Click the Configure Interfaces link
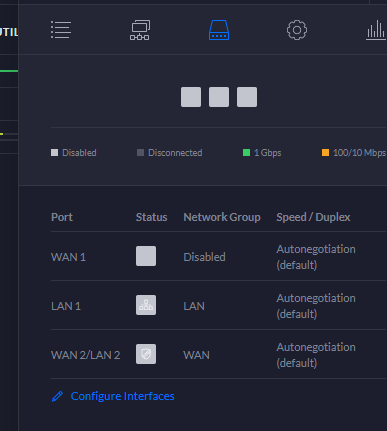The width and height of the screenshot is (387, 431). point(122,396)
